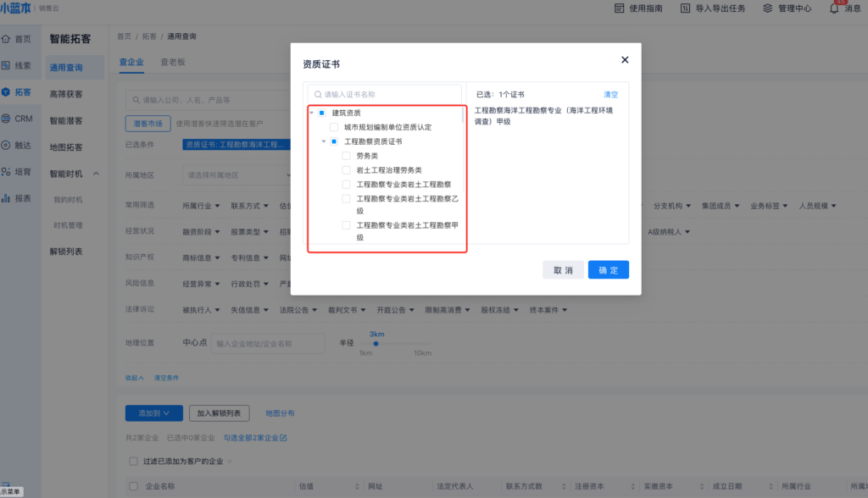868x498 pixels.
Task: Check 城市规划编制单位资质认定 checkbox
Action: pos(334,127)
